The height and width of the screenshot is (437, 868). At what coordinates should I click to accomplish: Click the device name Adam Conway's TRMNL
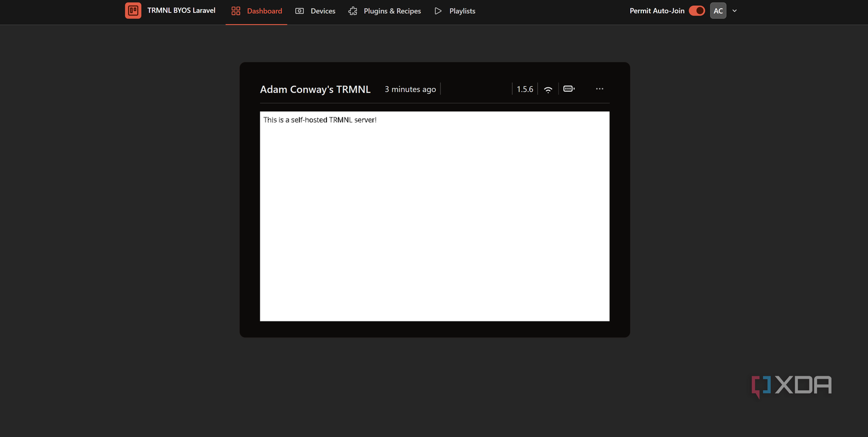tap(315, 89)
